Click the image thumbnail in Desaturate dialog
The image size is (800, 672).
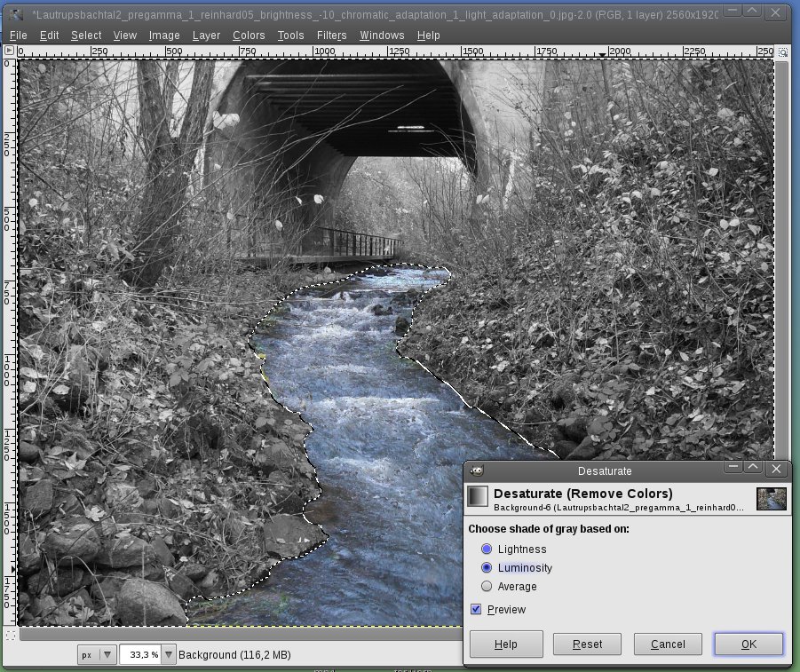pos(770,498)
